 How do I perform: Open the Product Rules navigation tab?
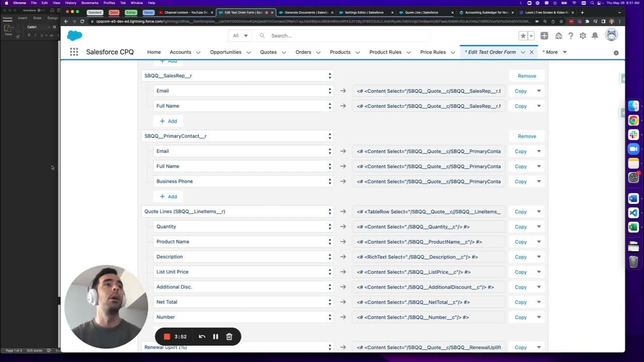[385, 52]
